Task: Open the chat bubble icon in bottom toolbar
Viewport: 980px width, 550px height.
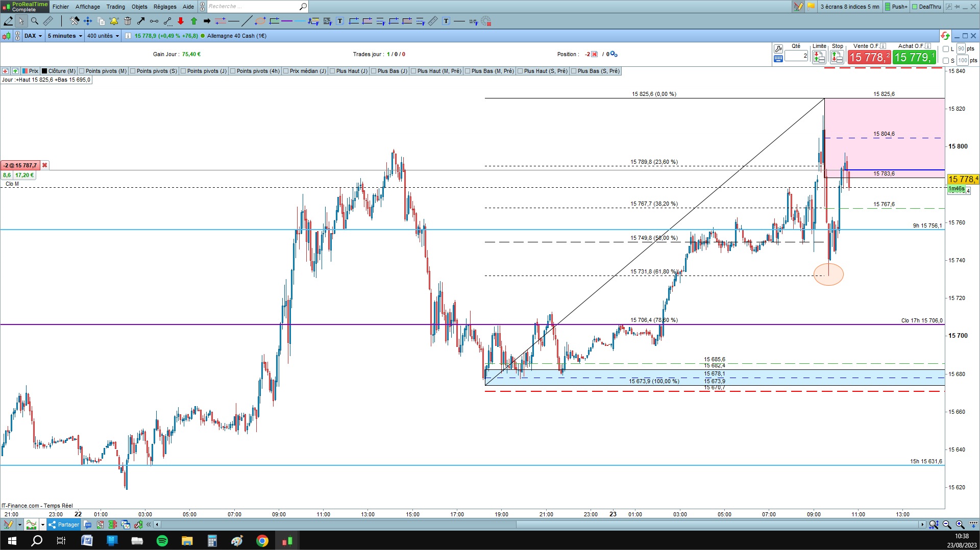Action: (x=88, y=524)
